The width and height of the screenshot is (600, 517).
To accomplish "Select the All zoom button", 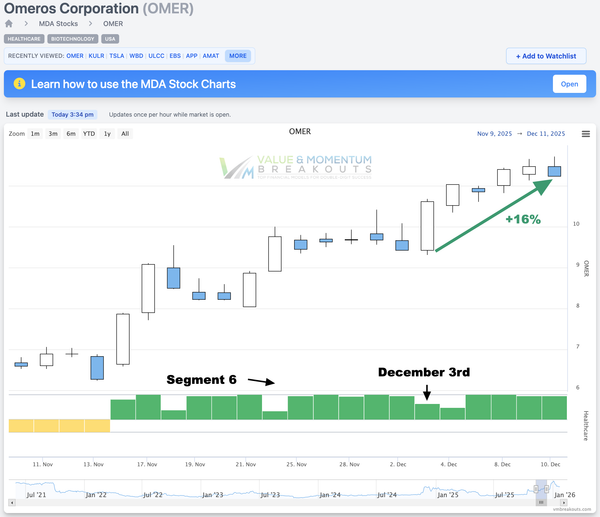I will click(125, 133).
